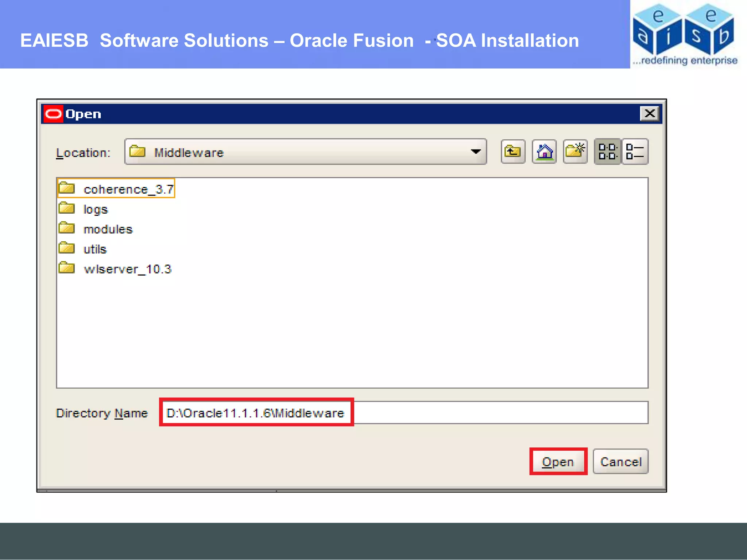Viewport: 747px width, 560px height.
Task: Click the folder icon beside logs
Action: pos(66,208)
